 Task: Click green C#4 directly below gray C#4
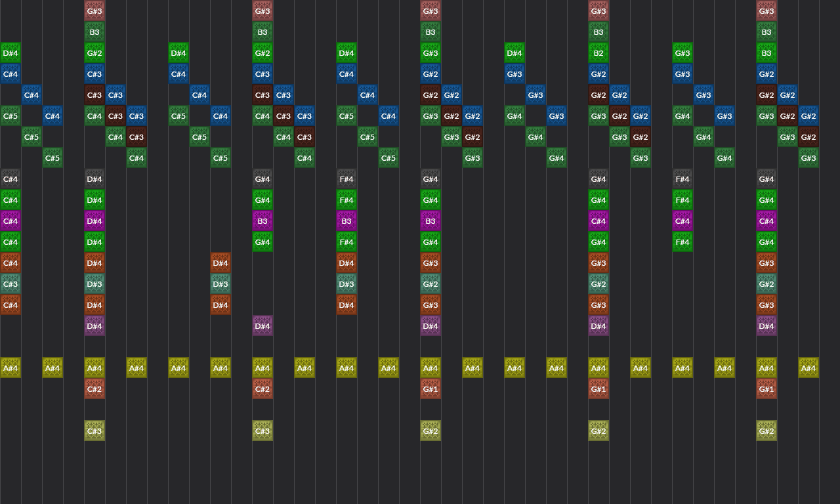click(x=10, y=200)
